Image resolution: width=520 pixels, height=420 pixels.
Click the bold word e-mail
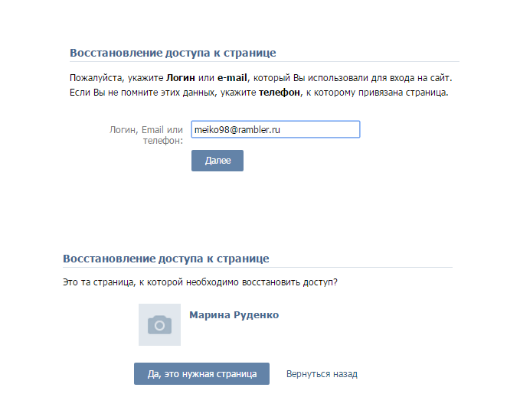coord(232,78)
